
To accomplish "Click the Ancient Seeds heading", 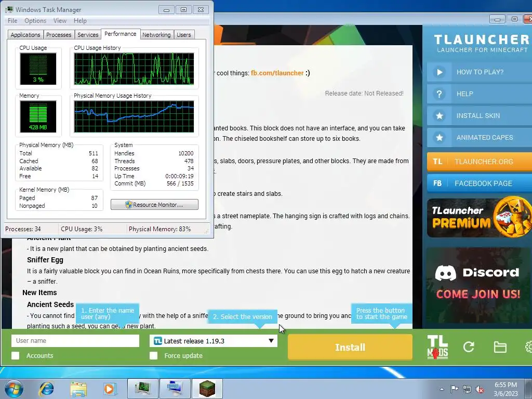I will pos(50,304).
